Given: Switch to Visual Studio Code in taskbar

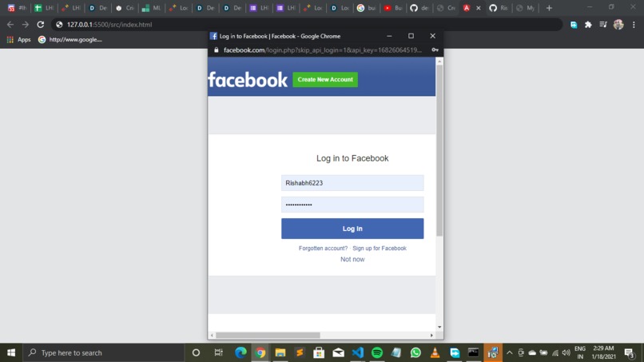Looking at the screenshot, I should tap(358, 352).
